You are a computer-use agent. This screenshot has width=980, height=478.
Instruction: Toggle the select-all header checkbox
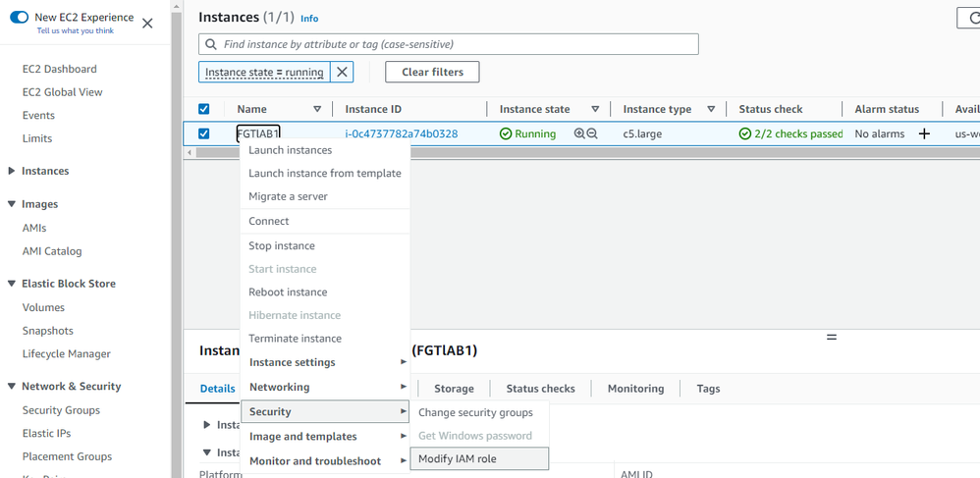tap(203, 109)
